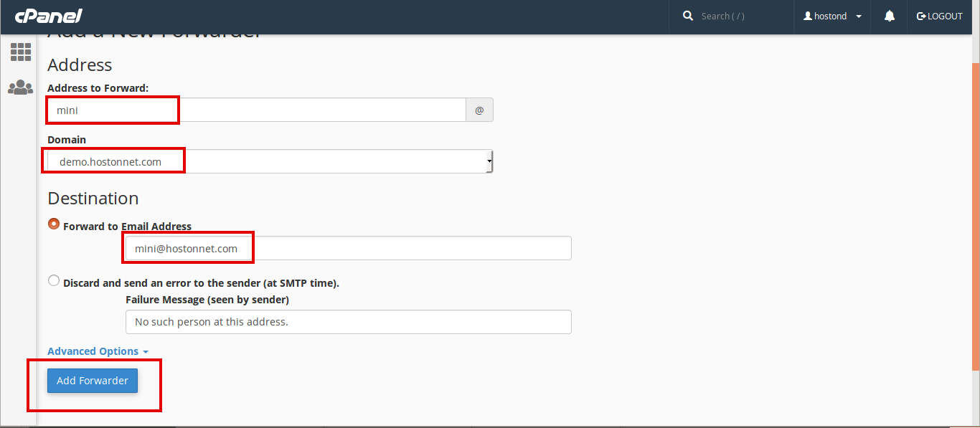The height and width of the screenshot is (428, 980).
Task: Click the @ symbol beside address field
Action: click(479, 110)
